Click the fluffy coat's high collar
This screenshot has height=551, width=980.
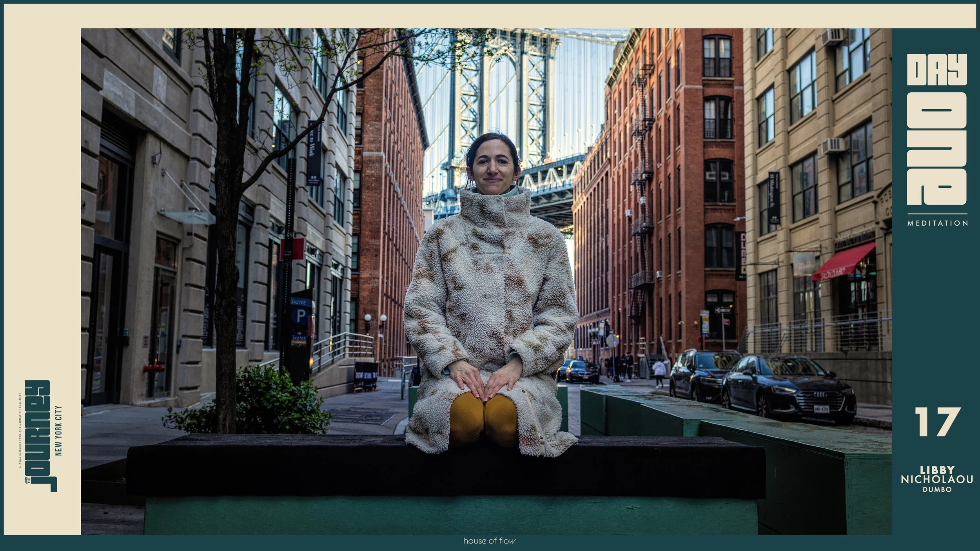point(495,206)
